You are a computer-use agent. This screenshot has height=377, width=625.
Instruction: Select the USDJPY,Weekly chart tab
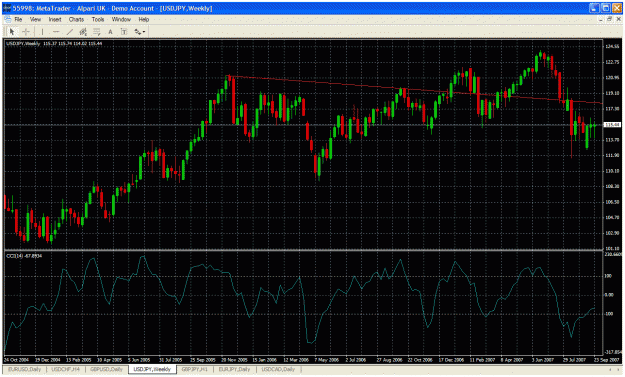[152, 369]
